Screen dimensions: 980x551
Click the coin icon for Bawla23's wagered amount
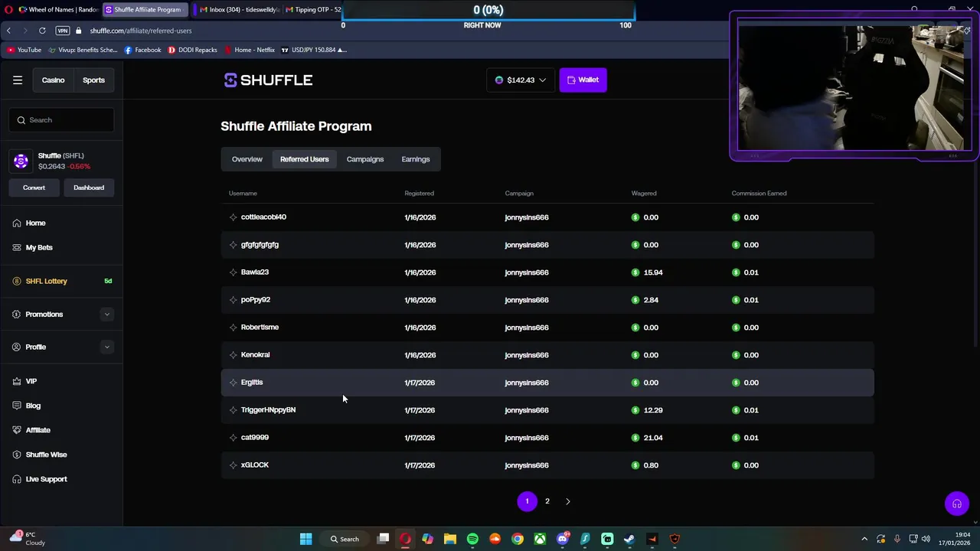tap(635, 272)
